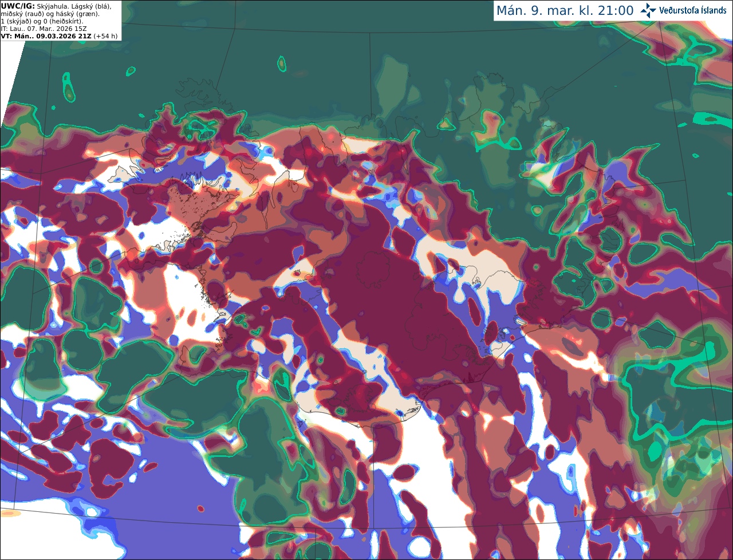The width and height of the screenshot is (733, 560).
Task: Click the 'Mán. 9. mar. kl. 21:00' date label
Action: point(565,11)
